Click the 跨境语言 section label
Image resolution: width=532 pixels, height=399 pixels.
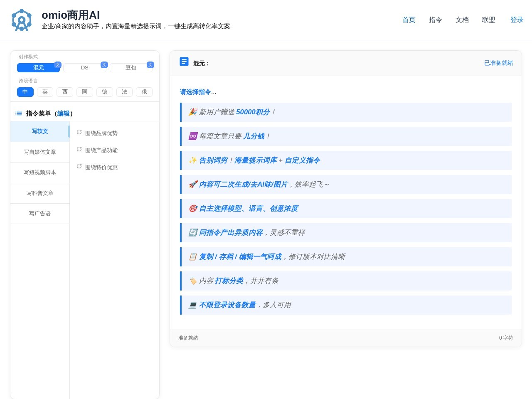click(28, 81)
